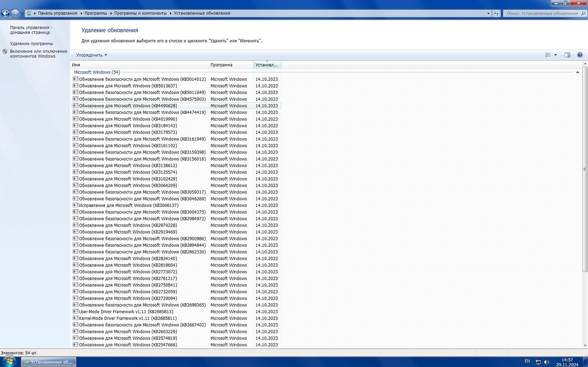Image resolution: width=588 pixels, height=367 pixels.
Task: Select the row for update KB3138612
Action: tap(176, 166)
